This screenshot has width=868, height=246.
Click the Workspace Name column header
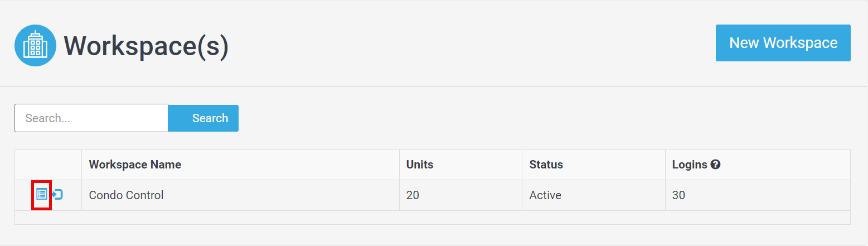point(135,165)
